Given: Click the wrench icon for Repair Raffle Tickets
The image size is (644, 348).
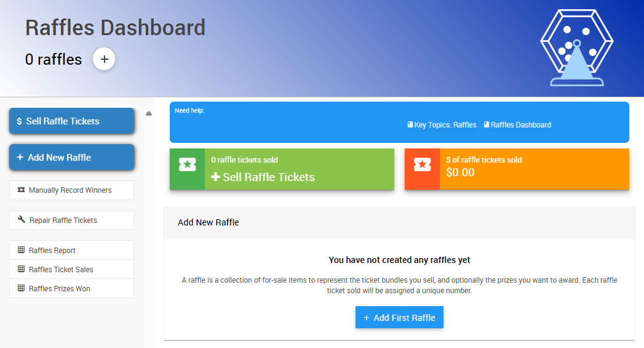Looking at the screenshot, I should click(x=22, y=220).
